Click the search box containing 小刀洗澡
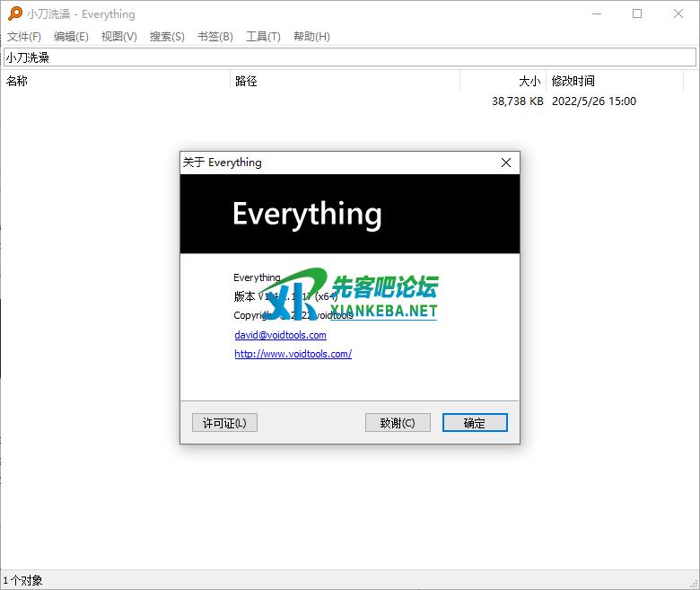 [349, 57]
